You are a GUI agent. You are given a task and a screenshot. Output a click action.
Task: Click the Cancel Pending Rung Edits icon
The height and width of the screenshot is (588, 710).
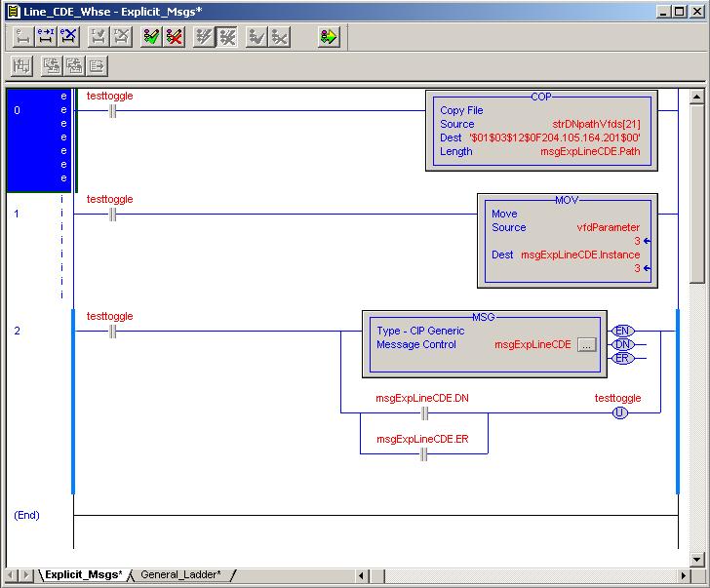pyautogui.click(x=69, y=37)
